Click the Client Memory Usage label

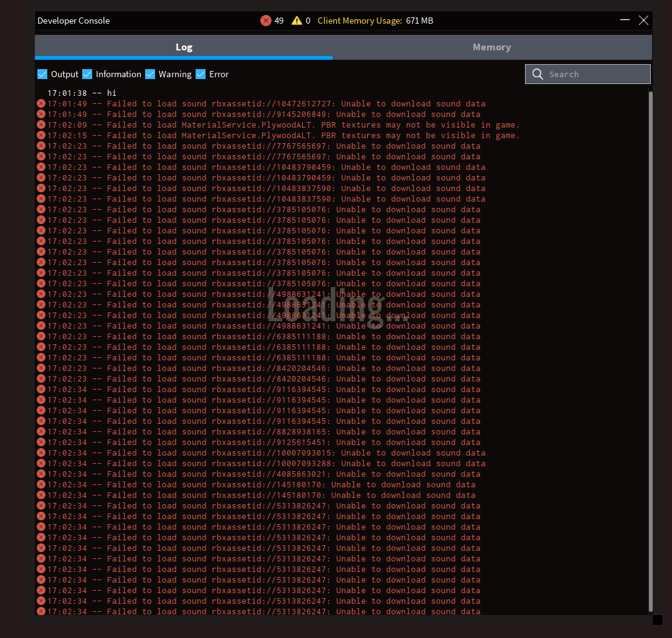point(359,21)
